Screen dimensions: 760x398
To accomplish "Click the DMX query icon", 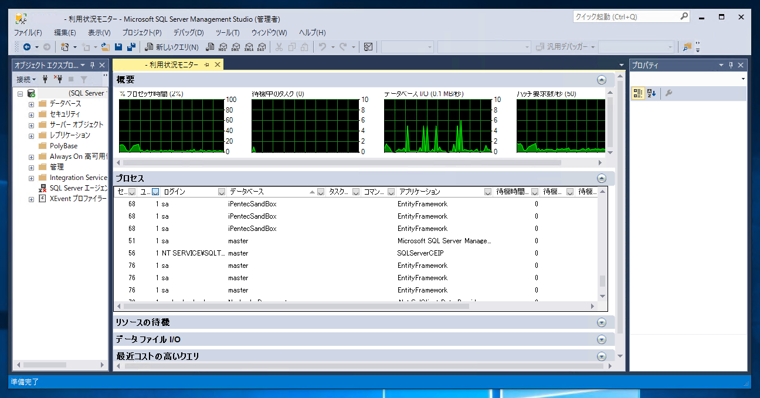I will pyautogui.click(x=236, y=47).
